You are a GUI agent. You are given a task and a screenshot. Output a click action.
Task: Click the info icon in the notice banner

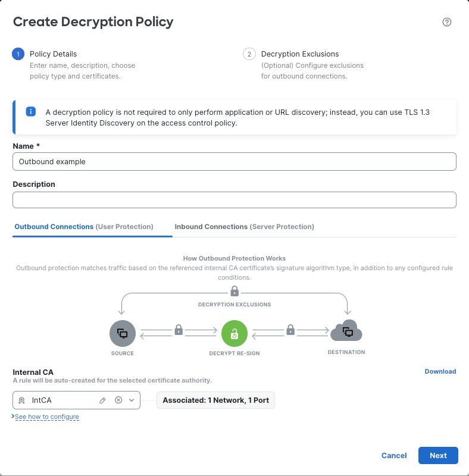[x=30, y=111]
